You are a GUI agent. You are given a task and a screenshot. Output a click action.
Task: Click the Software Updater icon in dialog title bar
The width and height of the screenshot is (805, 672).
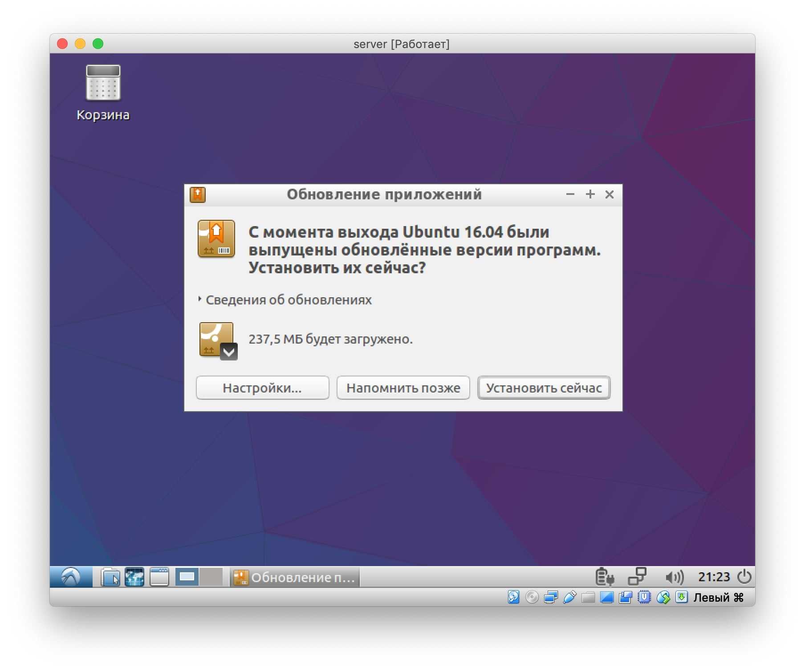click(x=197, y=195)
